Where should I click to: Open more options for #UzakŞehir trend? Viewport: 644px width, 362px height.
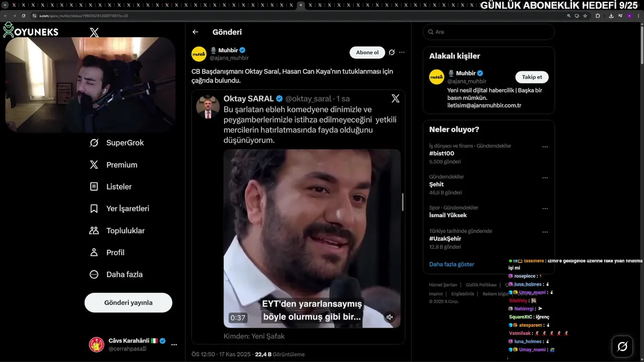545,232
